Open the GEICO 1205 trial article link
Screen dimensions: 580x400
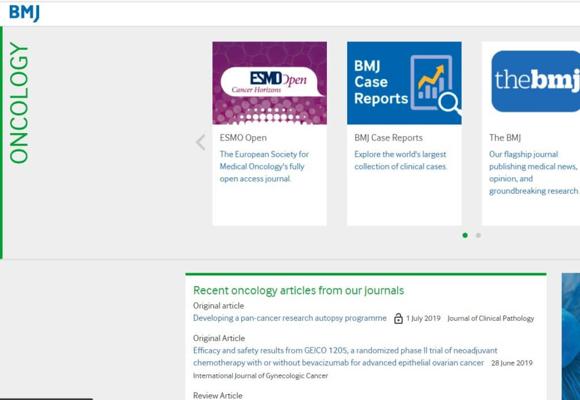click(x=345, y=356)
